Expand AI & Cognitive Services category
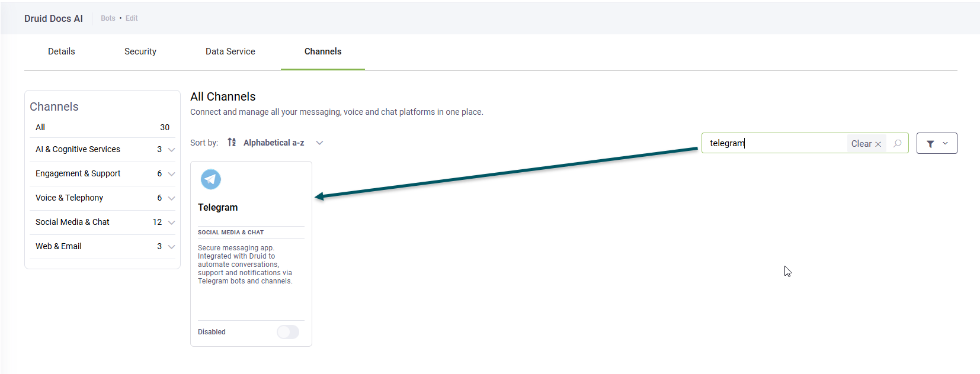980x374 pixels. [171, 150]
